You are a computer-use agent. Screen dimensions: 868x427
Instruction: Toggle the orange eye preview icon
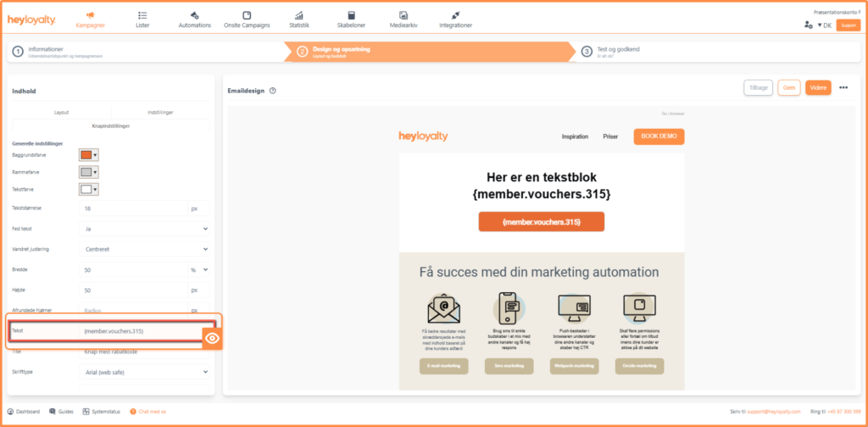(213, 338)
